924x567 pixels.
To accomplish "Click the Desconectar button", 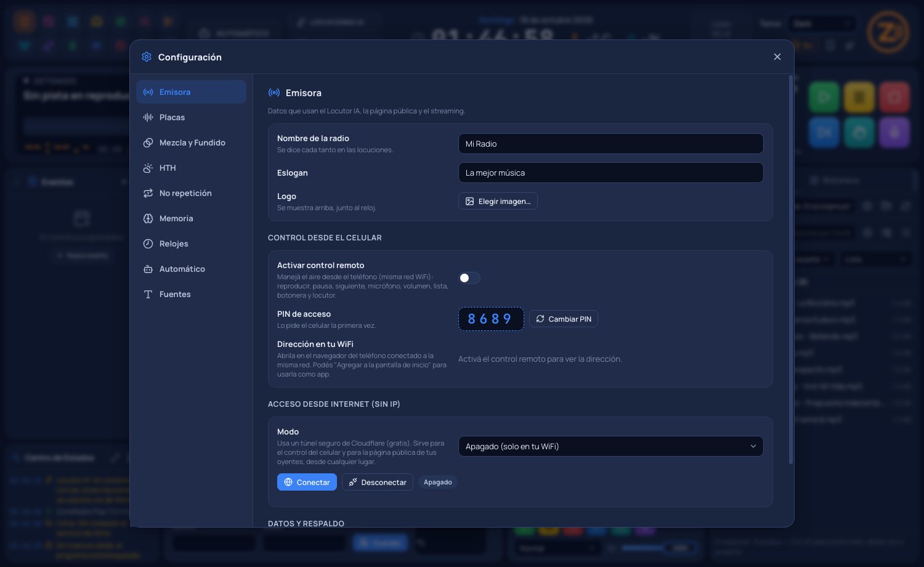I will [x=378, y=482].
